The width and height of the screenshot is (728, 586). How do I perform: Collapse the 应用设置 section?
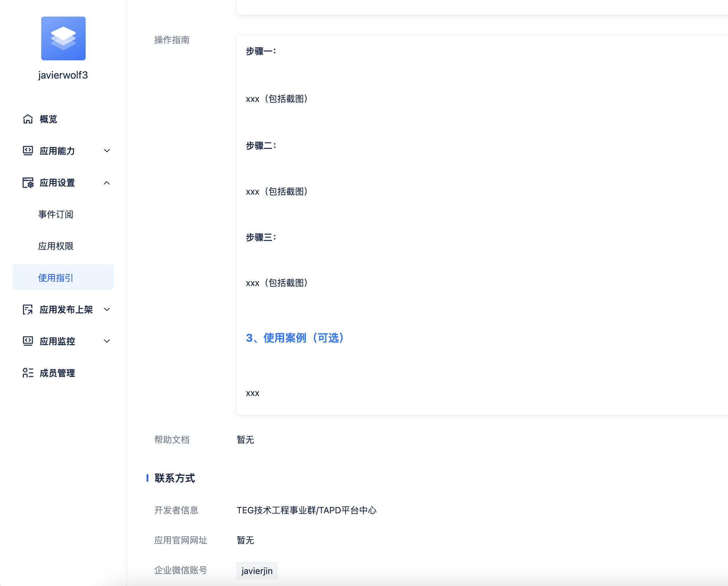[x=107, y=183]
